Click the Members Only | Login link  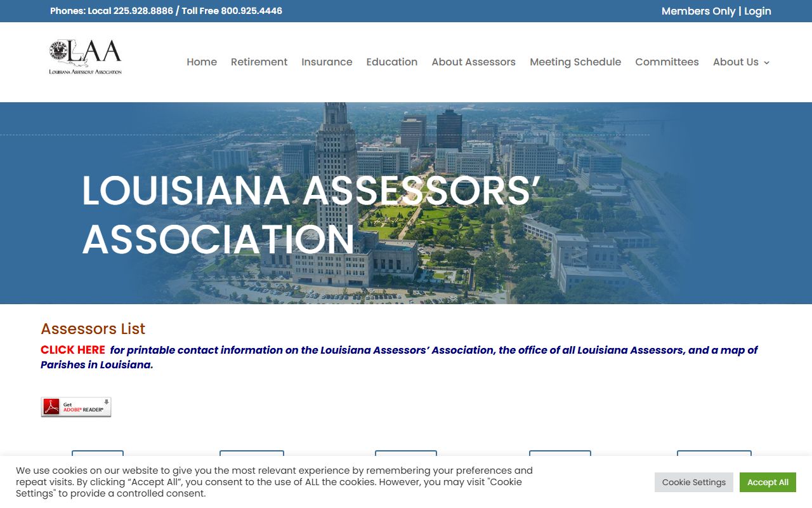click(716, 11)
